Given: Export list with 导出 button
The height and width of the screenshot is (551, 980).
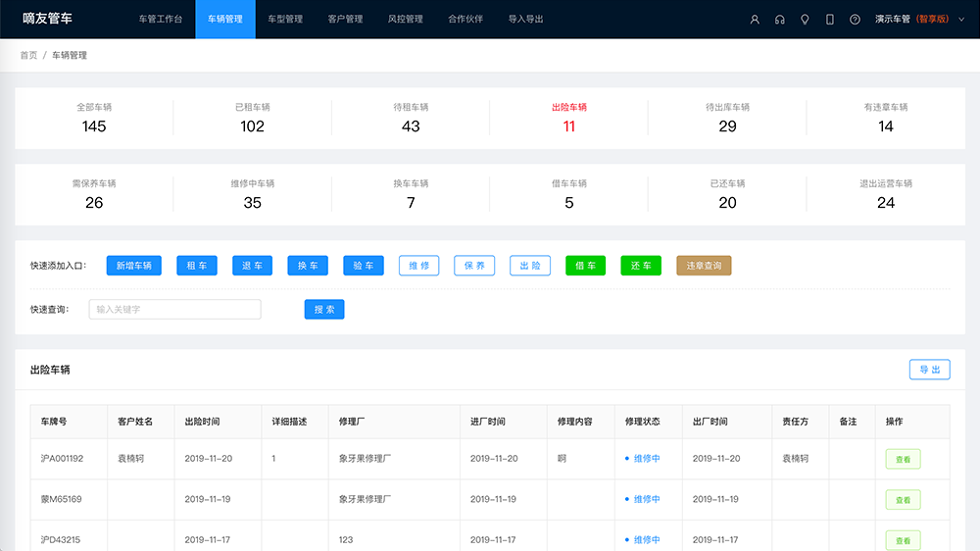Looking at the screenshot, I should (929, 370).
